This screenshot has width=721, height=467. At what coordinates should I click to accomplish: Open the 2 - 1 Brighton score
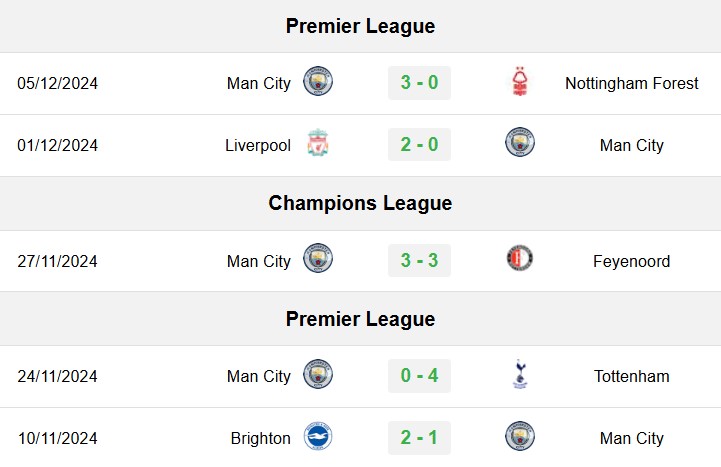[x=419, y=438]
